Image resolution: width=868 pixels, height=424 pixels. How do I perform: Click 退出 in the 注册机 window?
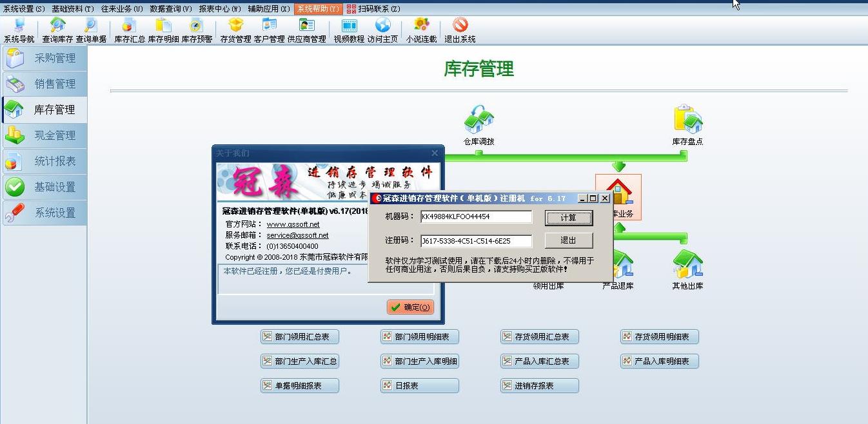tap(568, 240)
